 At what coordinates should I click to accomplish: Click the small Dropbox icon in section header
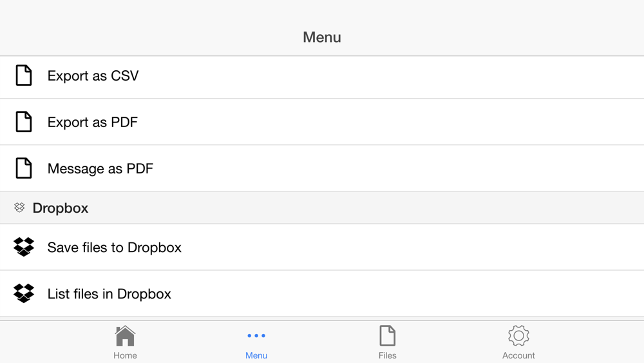click(x=19, y=208)
